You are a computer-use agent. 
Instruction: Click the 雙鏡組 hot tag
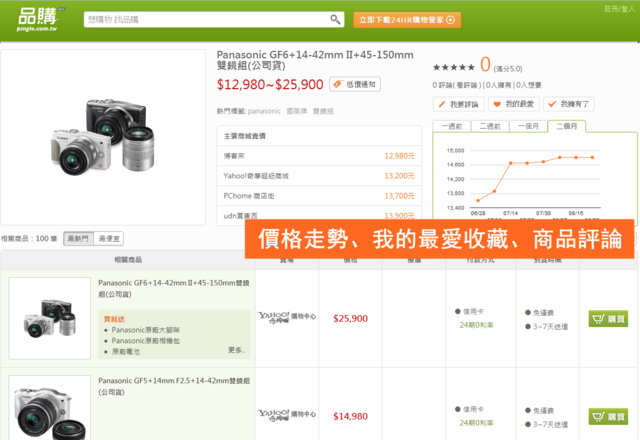323,111
